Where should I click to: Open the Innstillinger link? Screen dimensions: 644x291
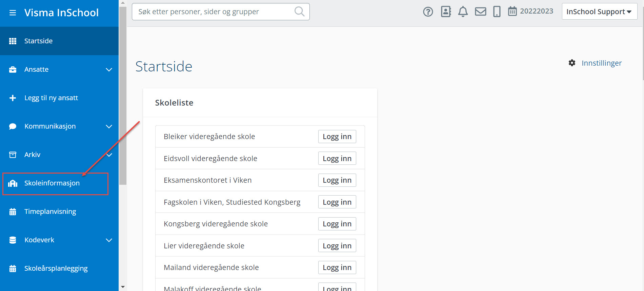click(x=602, y=63)
